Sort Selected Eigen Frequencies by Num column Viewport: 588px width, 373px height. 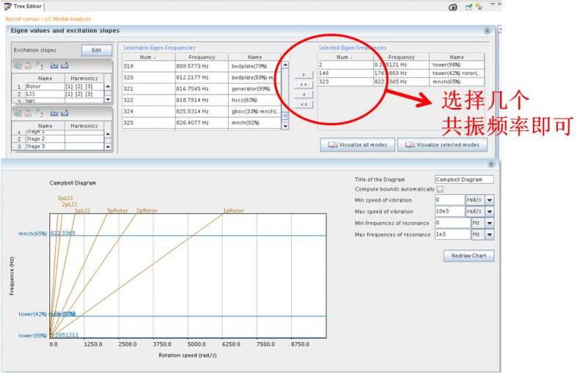[345, 57]
